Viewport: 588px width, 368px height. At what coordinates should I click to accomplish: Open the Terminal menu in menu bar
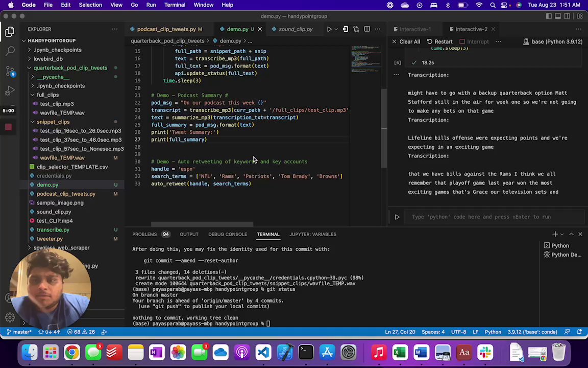pos(175,5)
